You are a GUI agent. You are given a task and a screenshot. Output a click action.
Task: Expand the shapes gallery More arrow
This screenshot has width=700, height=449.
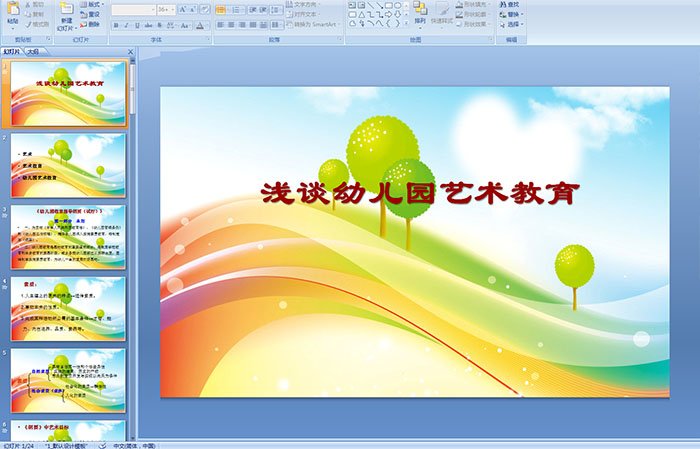point(406,24)
